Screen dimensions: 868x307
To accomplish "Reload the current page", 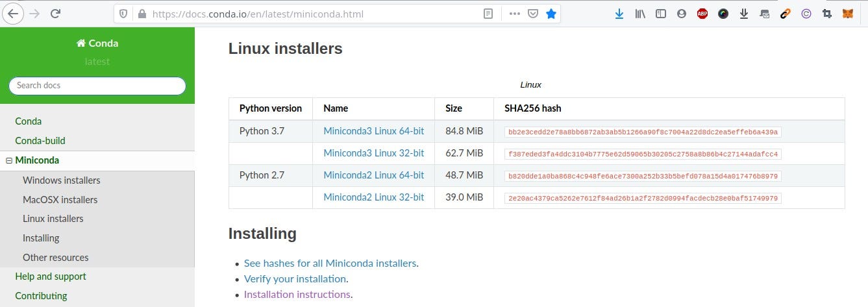I will click(x=56, y=13).
